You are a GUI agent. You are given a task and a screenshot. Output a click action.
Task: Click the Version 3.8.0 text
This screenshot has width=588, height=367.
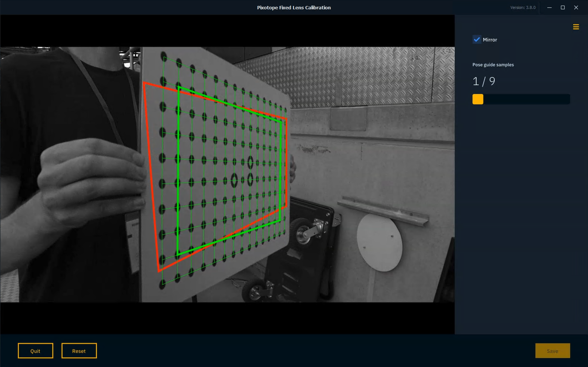(x=523, y=7)
